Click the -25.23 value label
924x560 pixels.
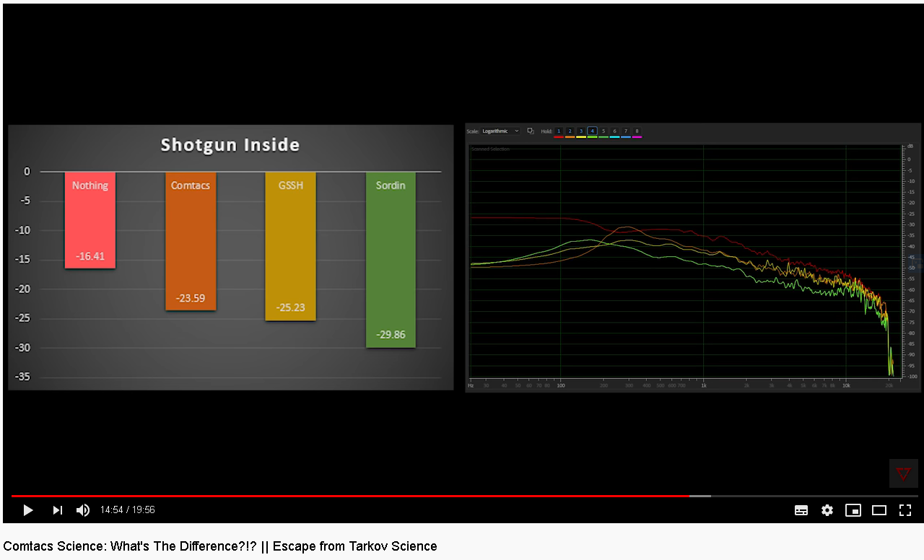click(291, 307)
